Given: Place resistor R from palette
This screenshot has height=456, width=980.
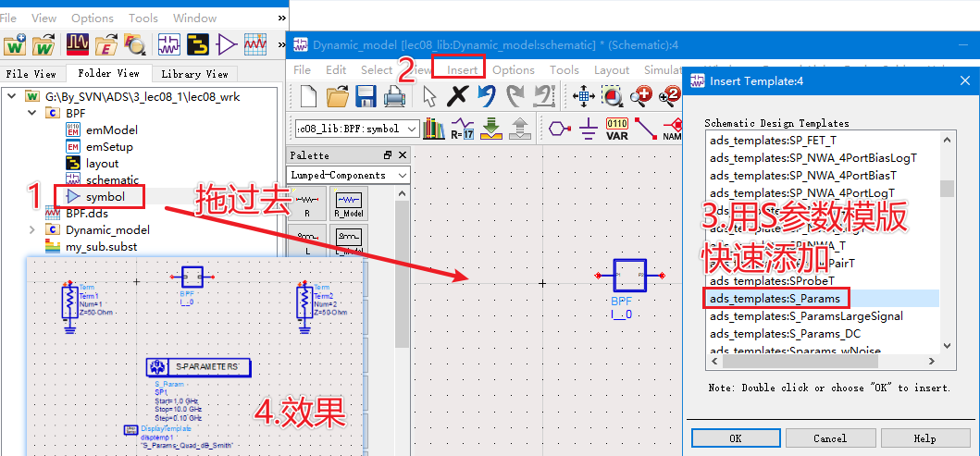Looking at the screenshot, I should [307, 203].
